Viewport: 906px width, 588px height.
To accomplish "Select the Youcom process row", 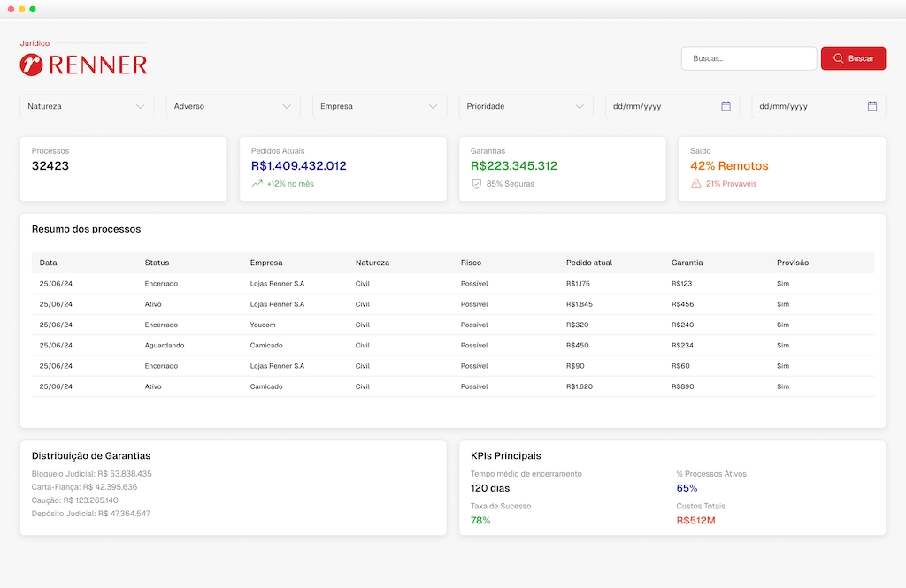I will click(452, 325).
